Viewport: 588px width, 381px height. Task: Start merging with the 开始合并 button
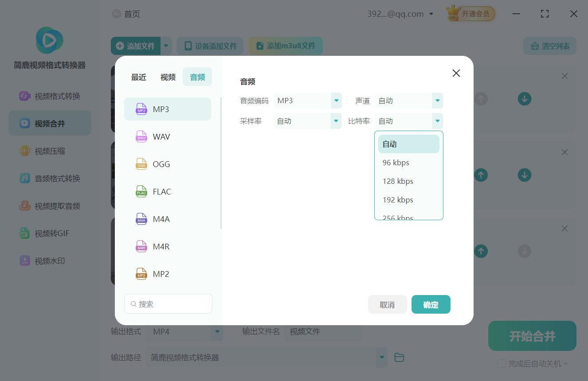(532, 336)
